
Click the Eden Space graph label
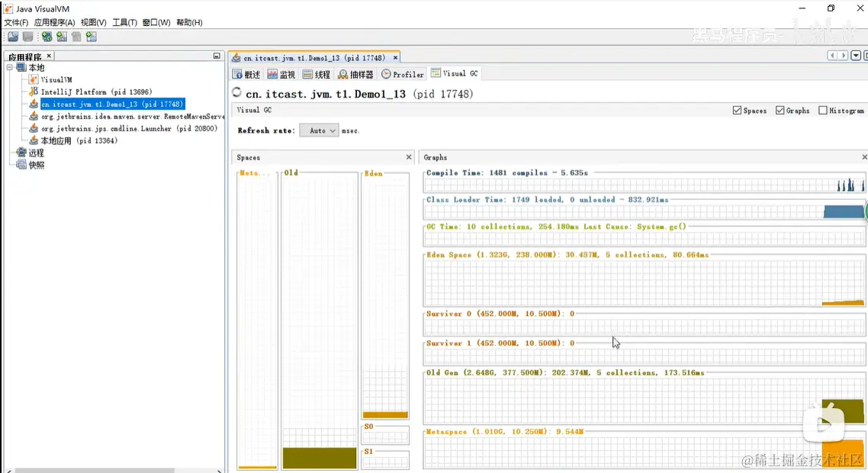point(567,255)
